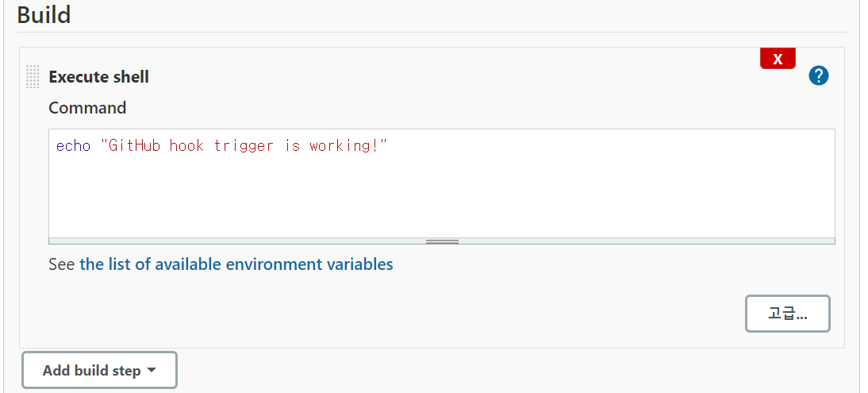Screen dimensions: 868x393
Task: Place cursor on the word hook in command
Action: 186,146
